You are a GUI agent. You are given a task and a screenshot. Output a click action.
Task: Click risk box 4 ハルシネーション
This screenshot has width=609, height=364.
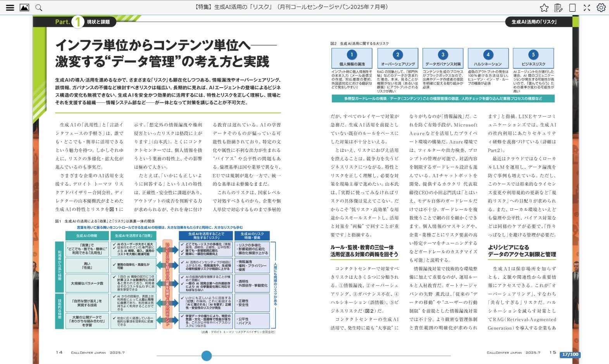tap(488, 58)
